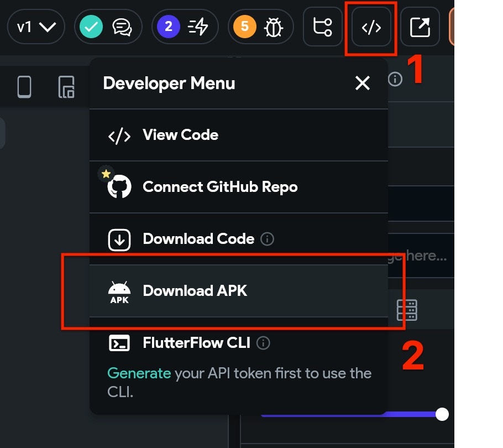
Task: Select the phone device preview icon
Action: pyautogui.click(x=24, y=87)
